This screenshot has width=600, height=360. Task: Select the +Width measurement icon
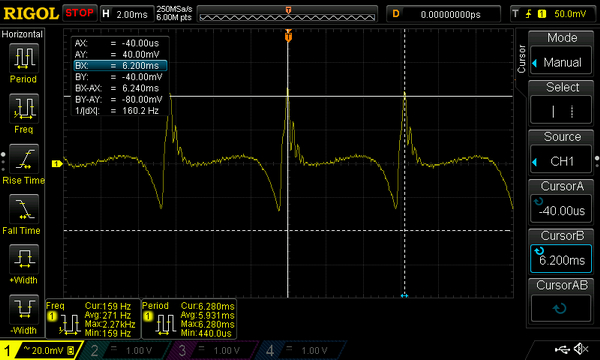tap(24, 259)
